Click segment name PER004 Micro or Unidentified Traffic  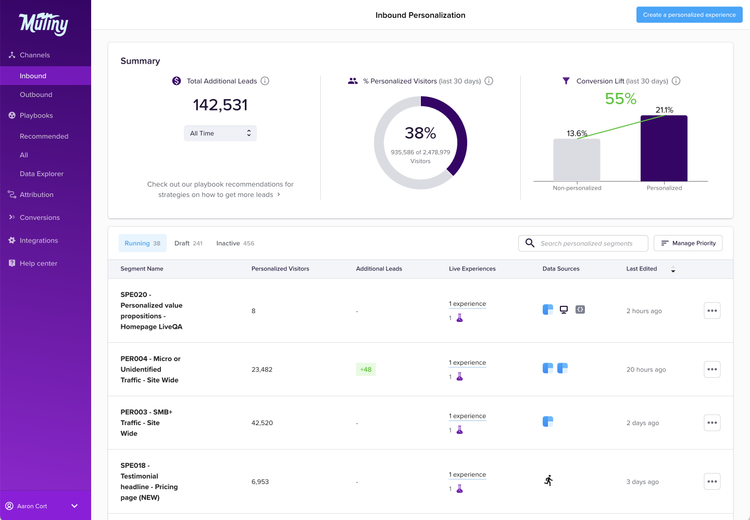[150, 369]
